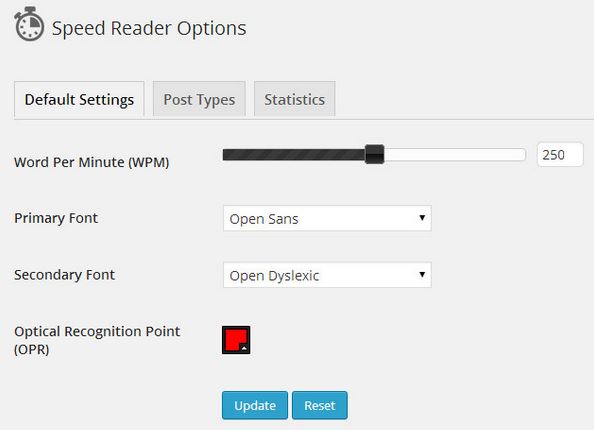The width and height of the screenshot is (594, 430).
Task: Click the Primary Font label
Action: click(56, 218)
